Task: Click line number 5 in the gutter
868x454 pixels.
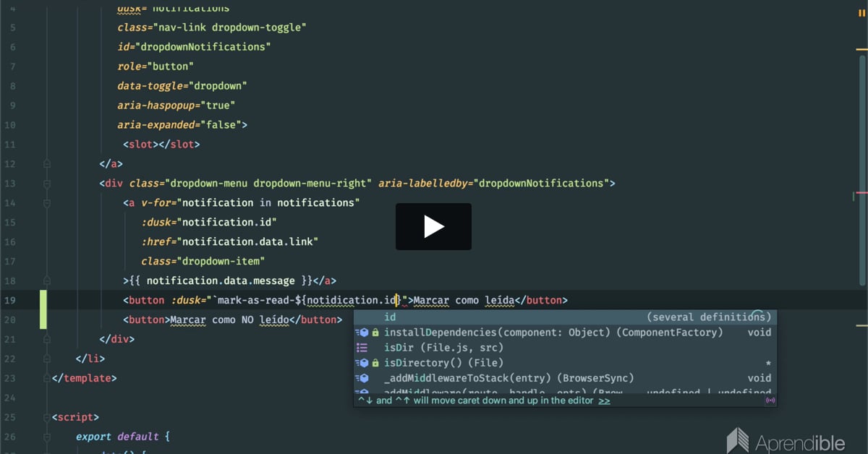Action: tap(13, 27)
